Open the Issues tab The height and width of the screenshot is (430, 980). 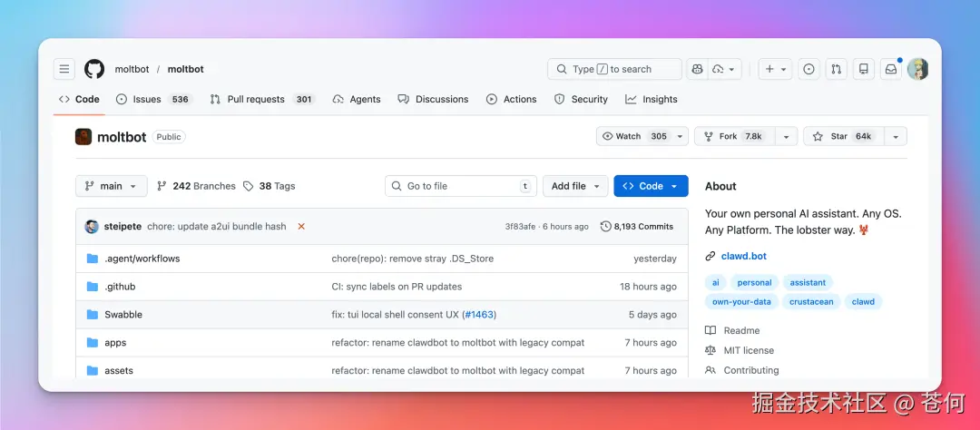pyautogui.click(x=153, y=100)
